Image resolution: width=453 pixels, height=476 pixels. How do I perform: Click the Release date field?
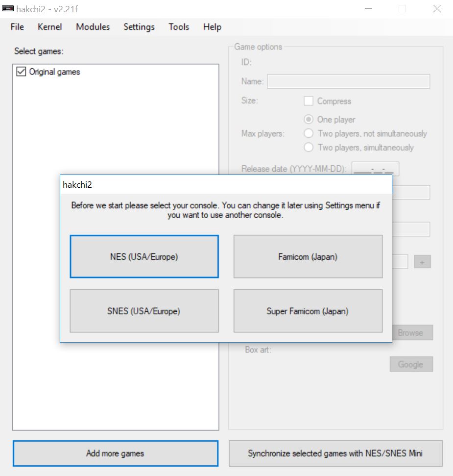tap(375, 169)
